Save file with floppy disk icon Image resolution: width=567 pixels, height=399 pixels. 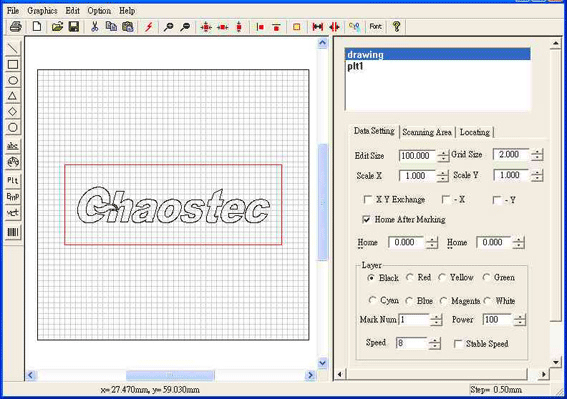pos(74,27)
